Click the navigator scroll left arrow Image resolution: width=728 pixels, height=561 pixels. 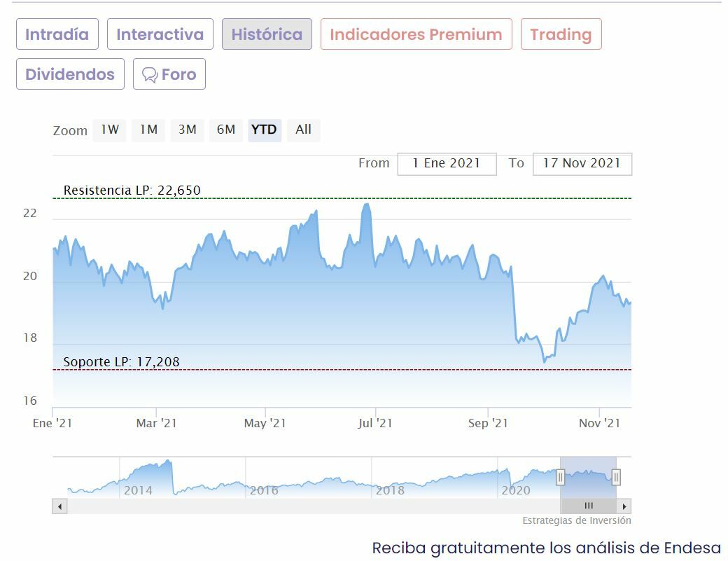pos(59,506)
